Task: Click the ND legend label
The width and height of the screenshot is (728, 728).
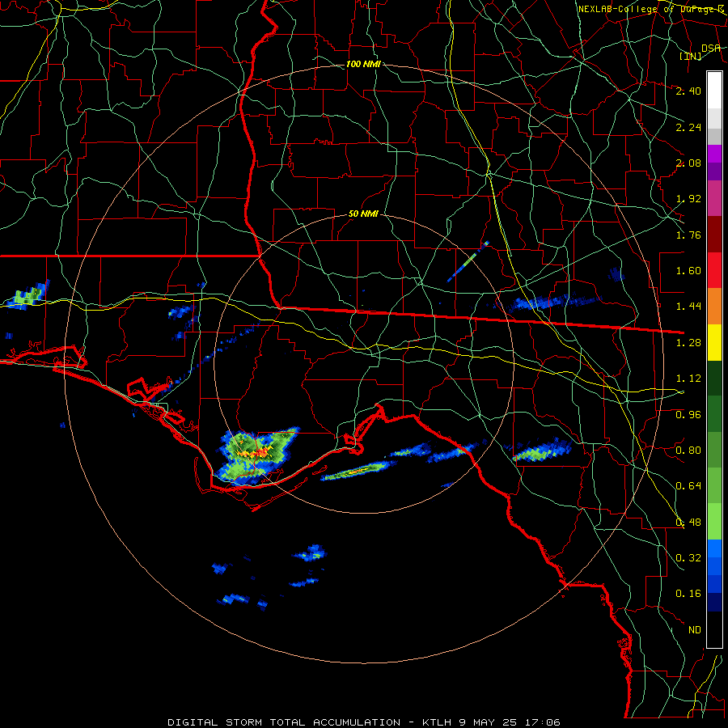Action: (x=695, y=630)
